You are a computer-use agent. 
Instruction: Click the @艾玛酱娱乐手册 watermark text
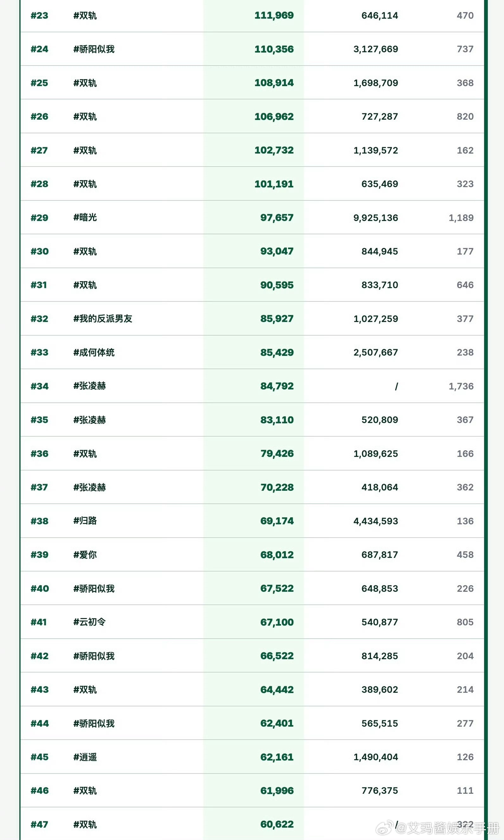pyautogui.click(x=447, y=828)
